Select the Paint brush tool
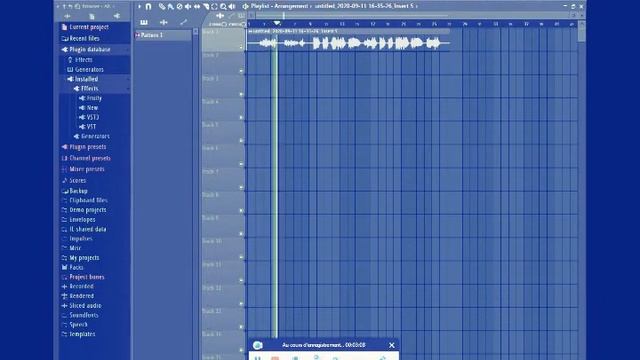Screen dimensions: 640x360 170,7
